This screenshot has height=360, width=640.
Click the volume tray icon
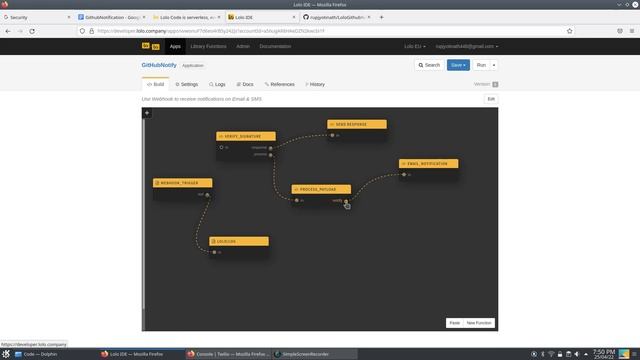click(577, 354)
